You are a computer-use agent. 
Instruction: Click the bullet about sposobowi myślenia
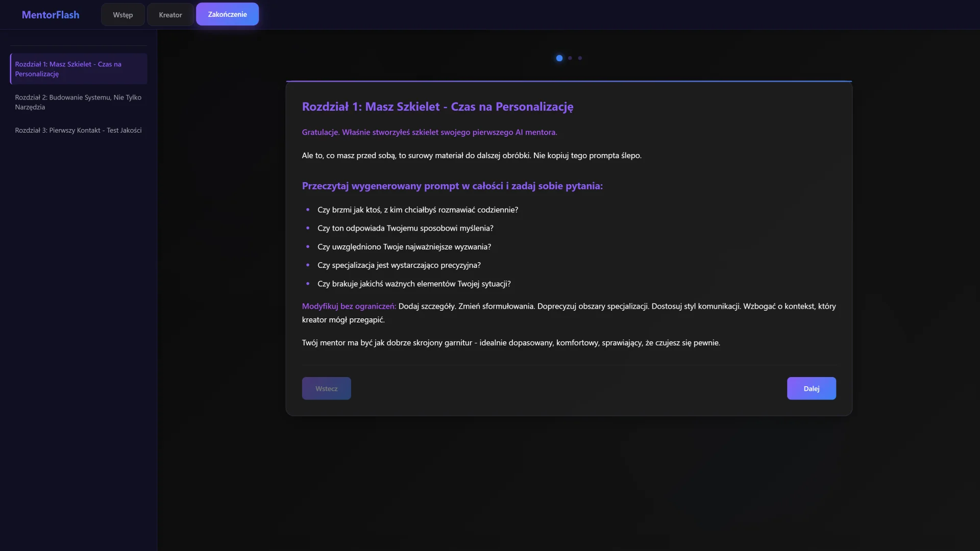(405, 228)
